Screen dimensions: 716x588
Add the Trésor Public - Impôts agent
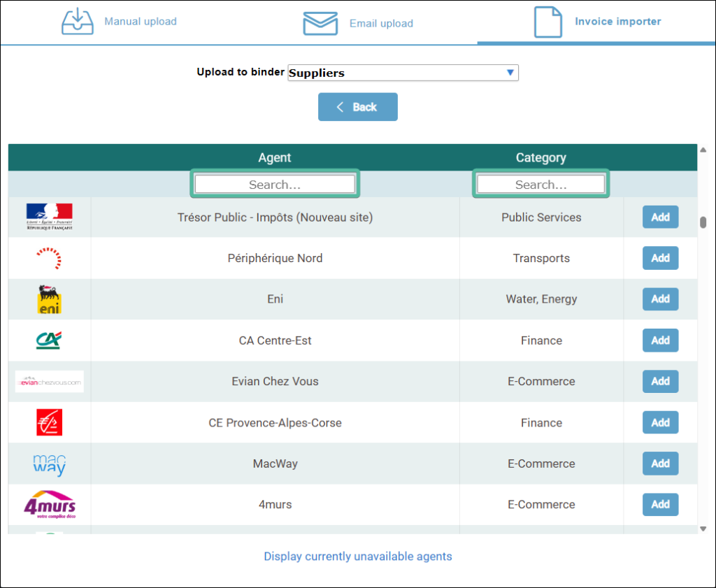(x=660, y=217)
